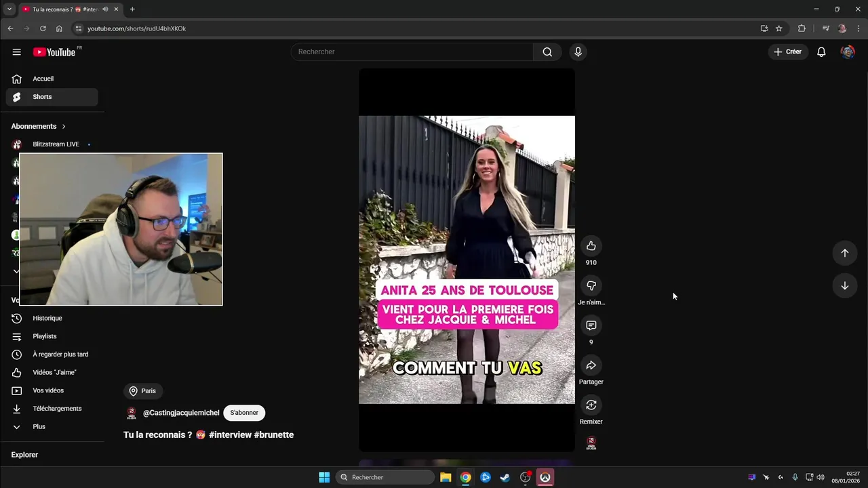The width and height of the screenshot is (868, 488).
Task: Share this Short via Partager icon
Action: tap(591, 365)
